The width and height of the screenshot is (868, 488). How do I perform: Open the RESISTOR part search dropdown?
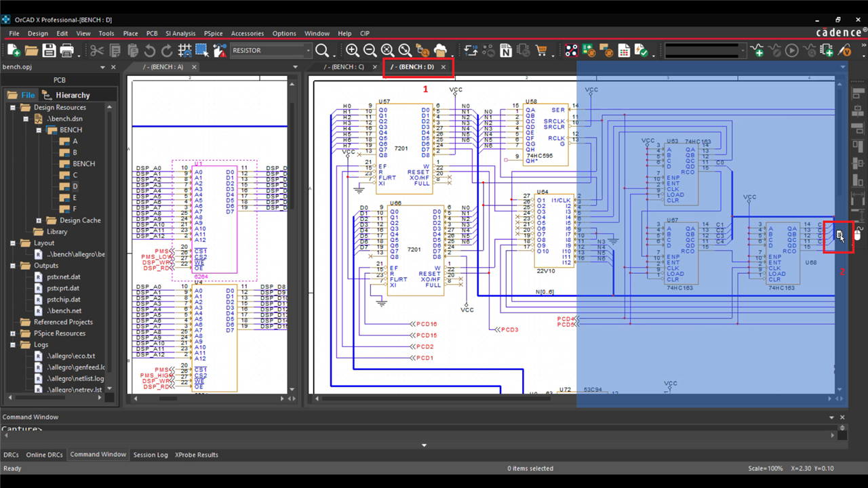(x=308, y=50)
